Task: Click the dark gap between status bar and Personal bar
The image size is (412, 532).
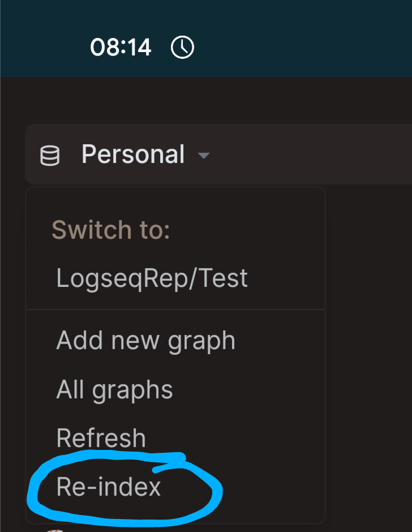Action: pyautogui.click(x=206, y=100)
